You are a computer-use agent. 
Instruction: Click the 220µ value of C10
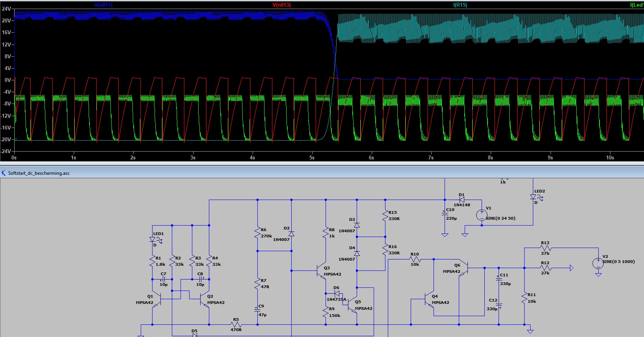click(x=451, y=218)
